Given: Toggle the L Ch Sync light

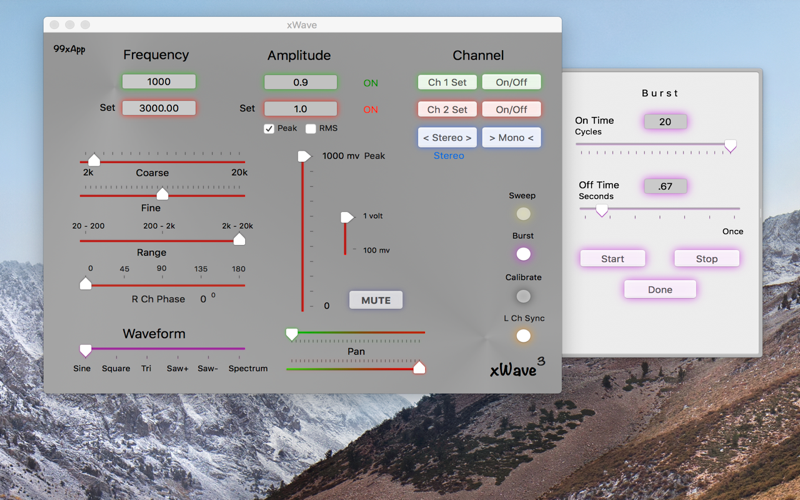Looking at the screenshot, I should [x=523, y=336].
